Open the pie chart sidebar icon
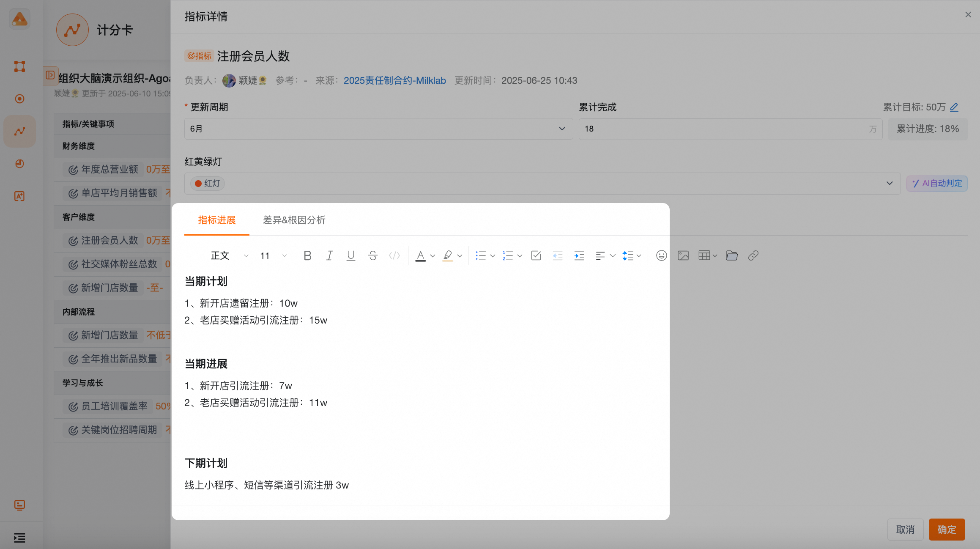 (19, 164)
